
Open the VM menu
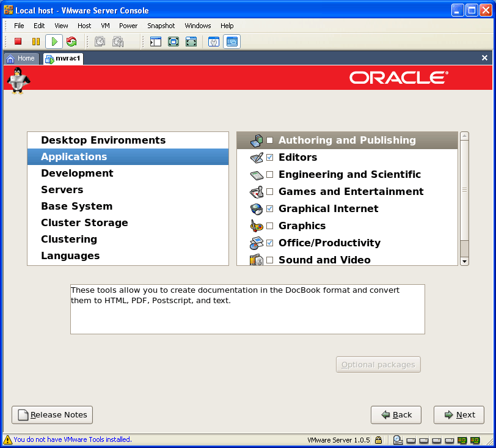click(106, 26)
